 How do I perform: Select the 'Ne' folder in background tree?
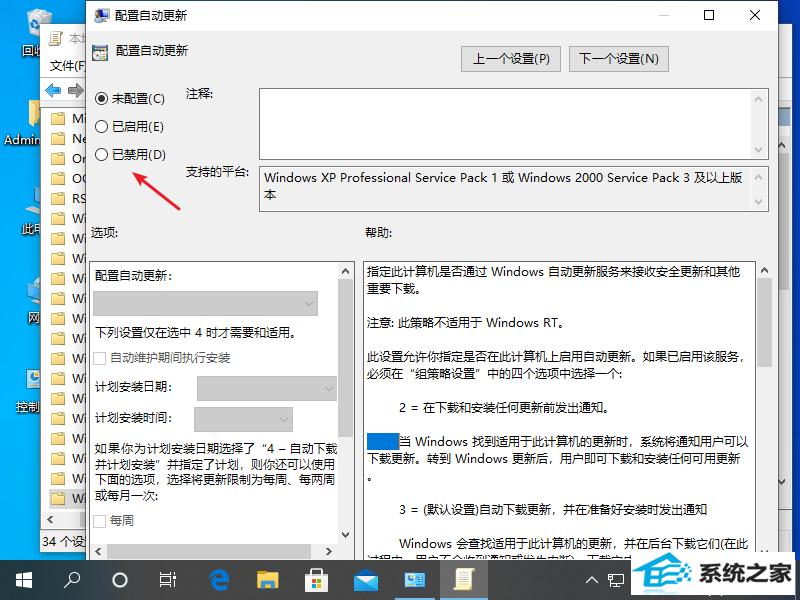(68, 139)
